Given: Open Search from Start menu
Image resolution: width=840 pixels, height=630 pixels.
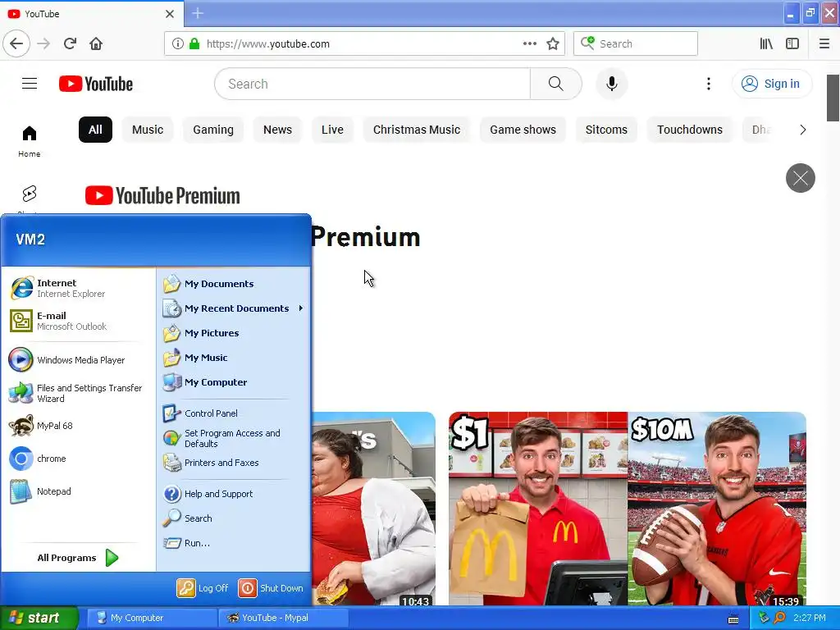Looking at the screenshot, I should (234, 518).
